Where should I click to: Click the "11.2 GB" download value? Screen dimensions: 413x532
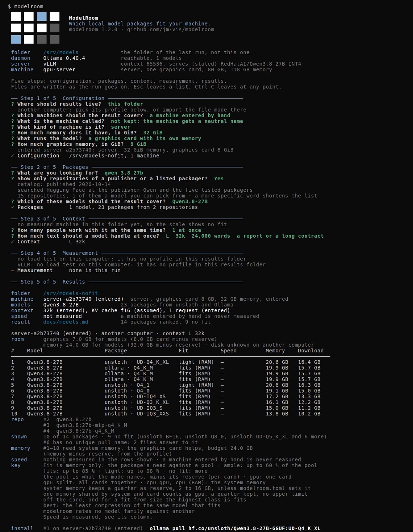[x=309, y=408]
